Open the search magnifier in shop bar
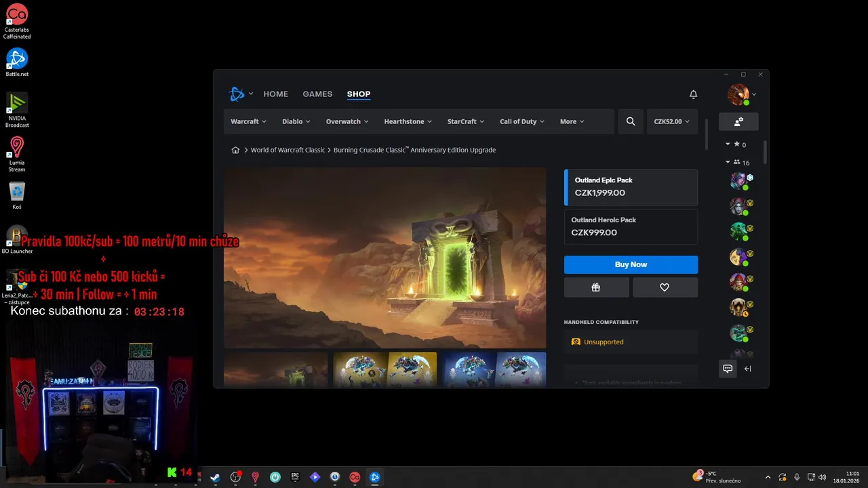 631,121
